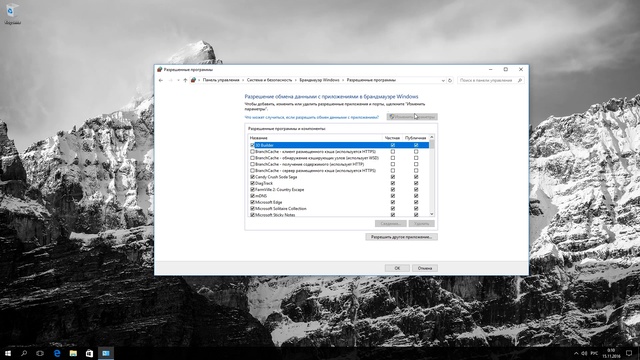640x360 pixels.
Task: Open address bar history dropdown
Action: point(443,80)
